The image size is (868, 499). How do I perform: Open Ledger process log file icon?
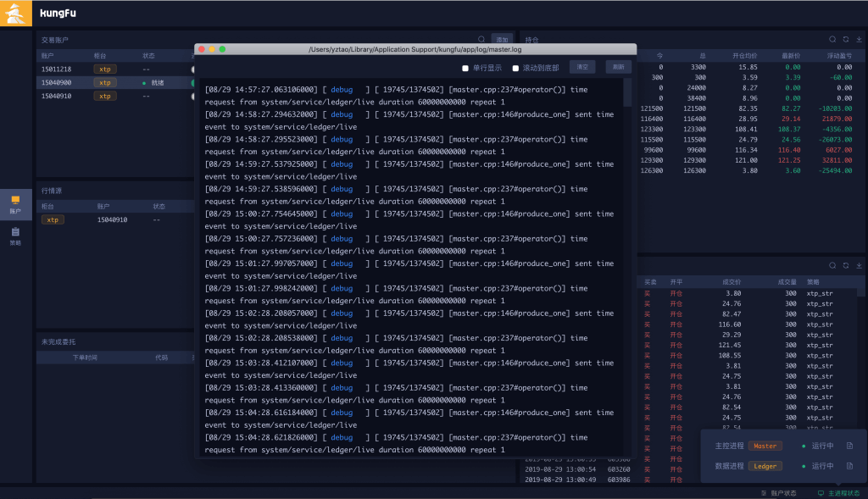tap(849, 466)
